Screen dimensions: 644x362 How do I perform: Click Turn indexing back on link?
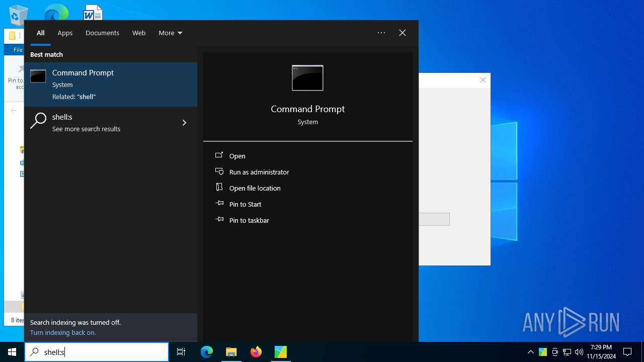point(63,332)
